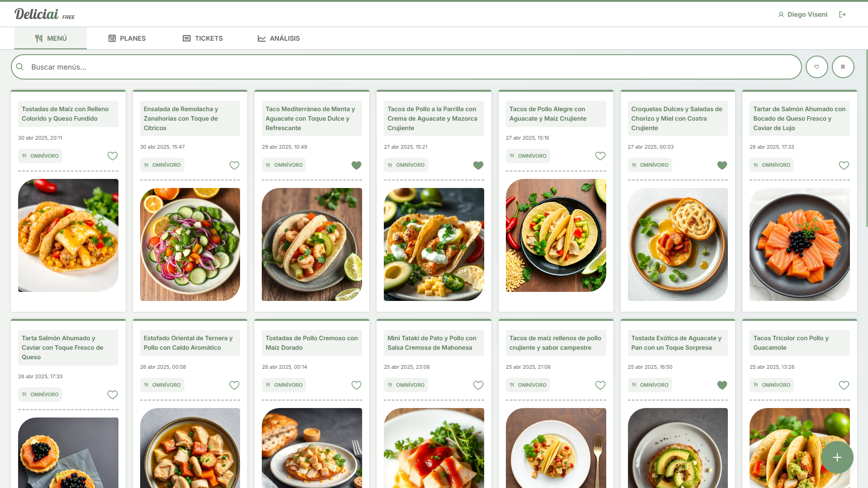This screenshot has height=488, width=868.
Task: Open the PLANES tab
Action: [x=127, y=38]
